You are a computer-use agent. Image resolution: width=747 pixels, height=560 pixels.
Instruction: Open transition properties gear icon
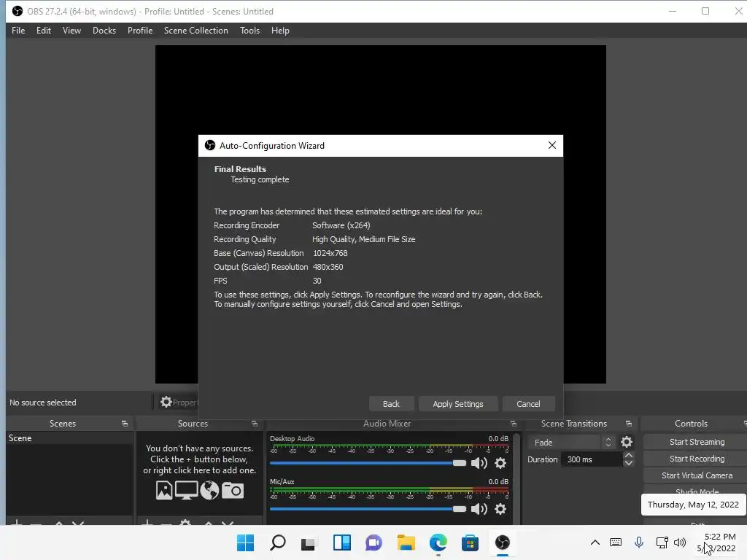(627, 443)
